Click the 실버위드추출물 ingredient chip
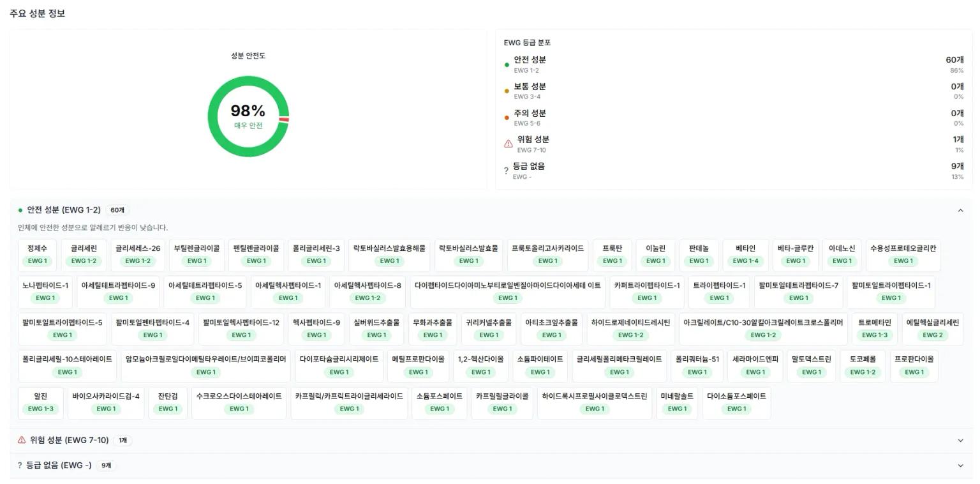 pyautogui.click(x=376, y=329)
